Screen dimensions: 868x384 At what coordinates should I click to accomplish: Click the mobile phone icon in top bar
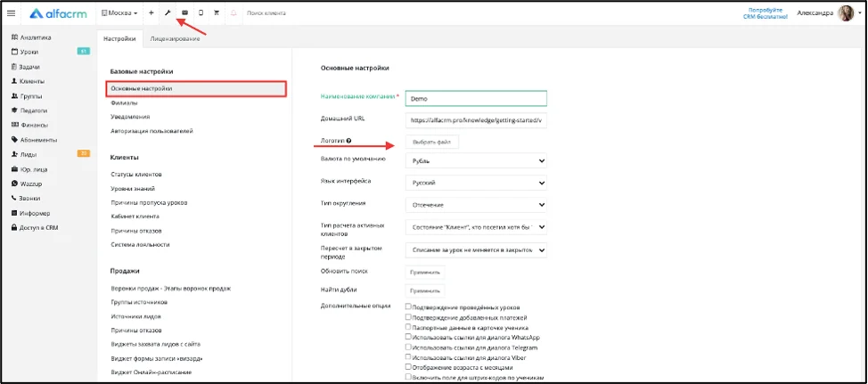tap(201, 12)
